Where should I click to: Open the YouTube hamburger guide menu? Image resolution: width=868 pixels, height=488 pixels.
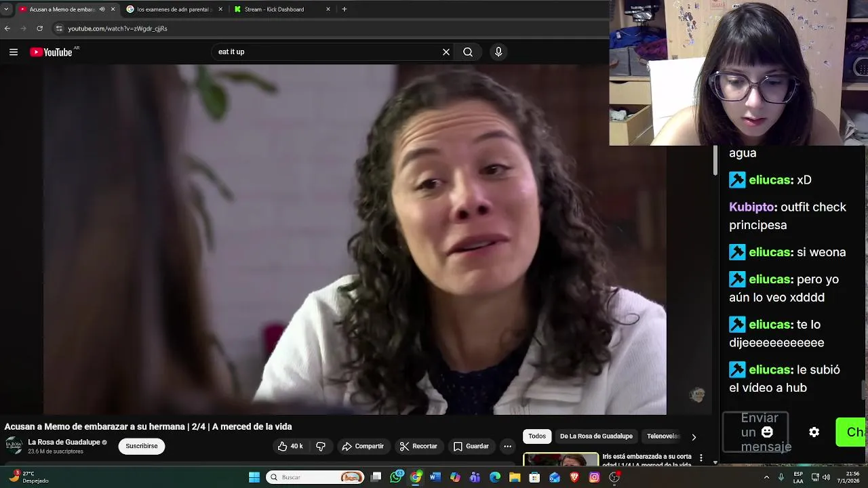click(x=14, y=52)
